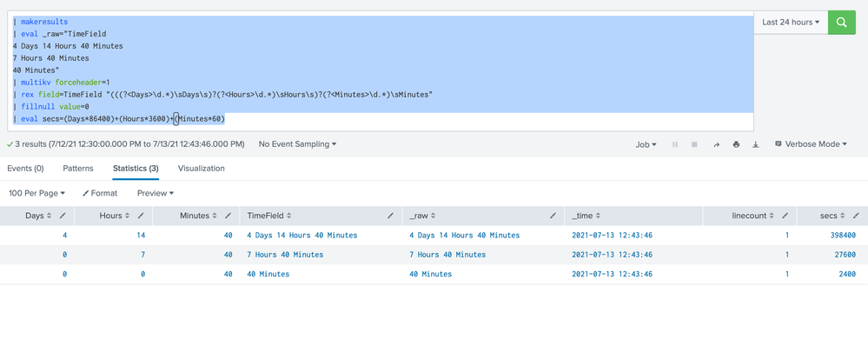Open the Format options
Image resolution: width=868 pixels, height=353 pixels.
tap(100, 193)
